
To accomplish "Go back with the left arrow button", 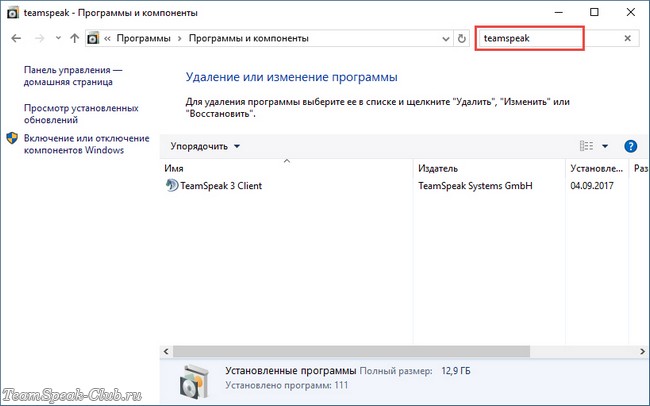I will click(x=16, y=39).
